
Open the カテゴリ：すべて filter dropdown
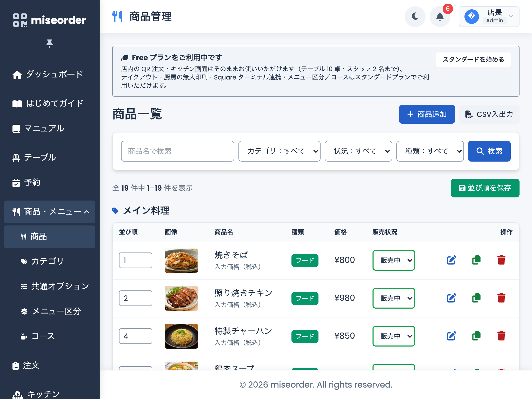pos(279,151)
